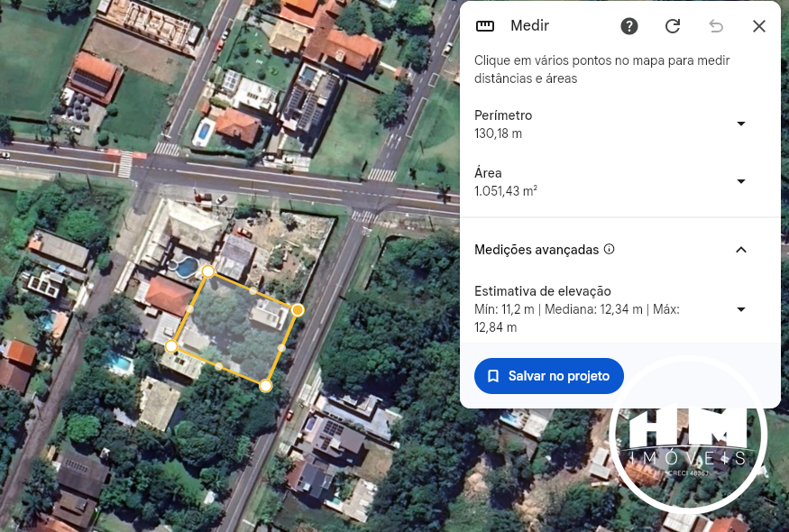Expand the Perímetro units dropdown

point(740,124)
